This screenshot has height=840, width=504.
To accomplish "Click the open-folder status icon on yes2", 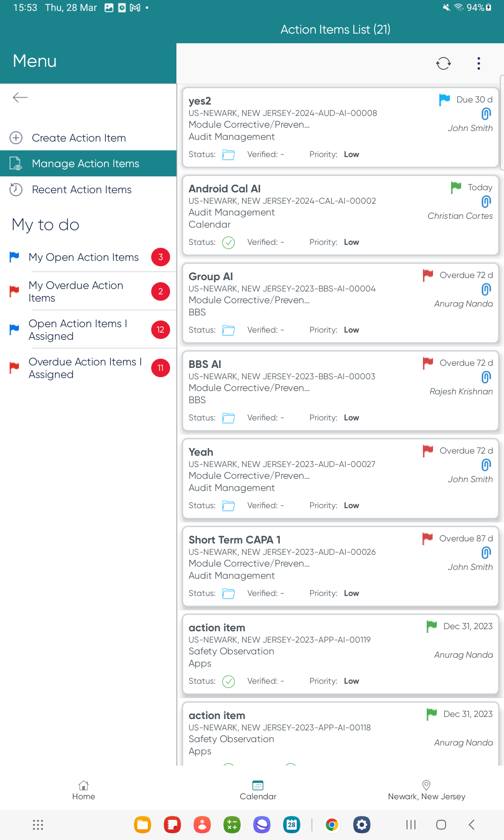I will coord(228,155).
